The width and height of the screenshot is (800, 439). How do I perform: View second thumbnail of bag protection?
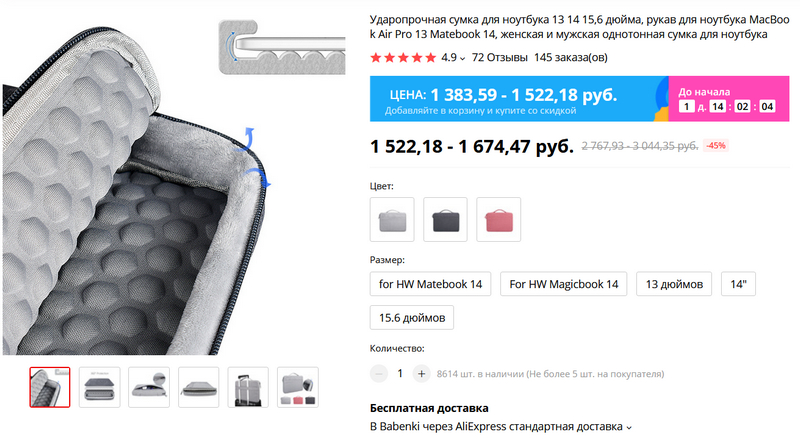click(99, 387)
